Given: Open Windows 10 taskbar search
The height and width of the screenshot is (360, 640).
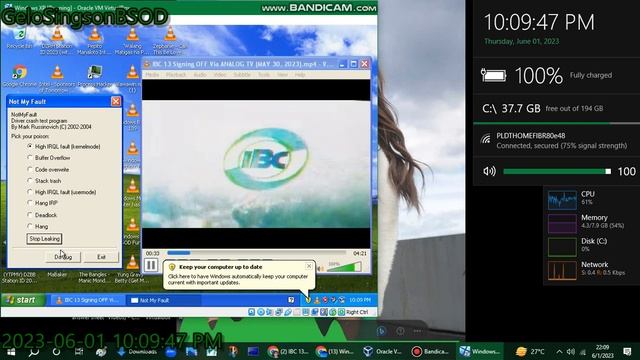Looking at the screenshot, I should coord(33,351).
